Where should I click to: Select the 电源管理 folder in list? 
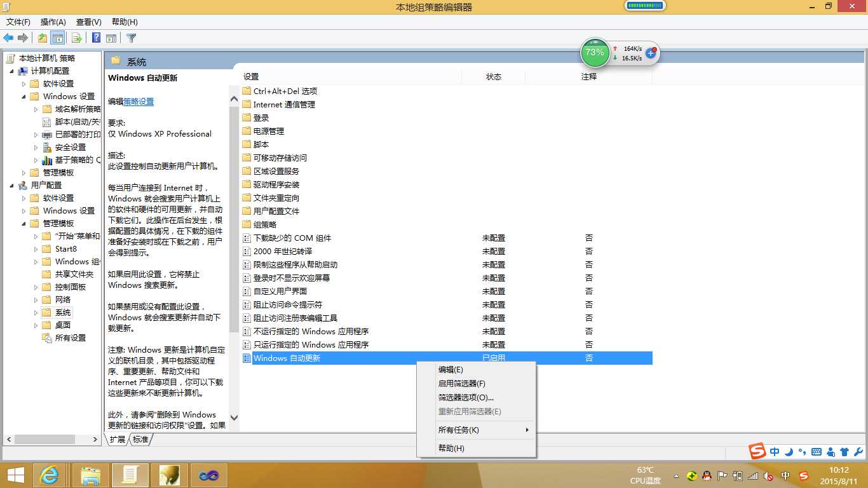coord(268,132)
